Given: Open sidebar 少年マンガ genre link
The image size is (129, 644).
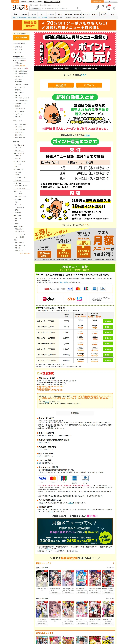Looking at the screenshot, I should 18,147.
